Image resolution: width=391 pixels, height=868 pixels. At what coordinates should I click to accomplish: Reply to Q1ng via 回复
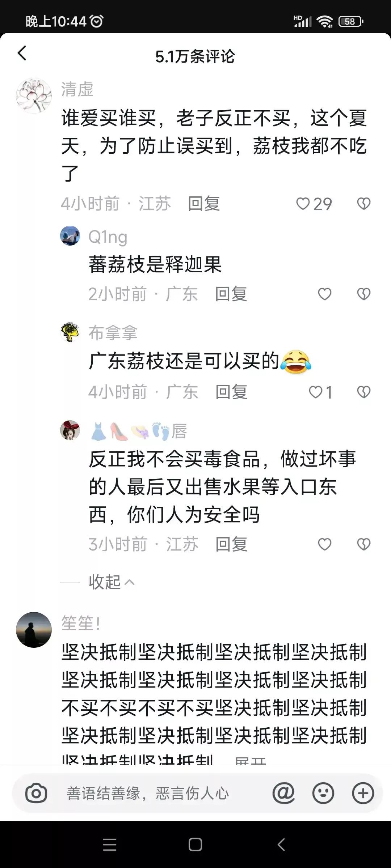click(x=231, y=294)
